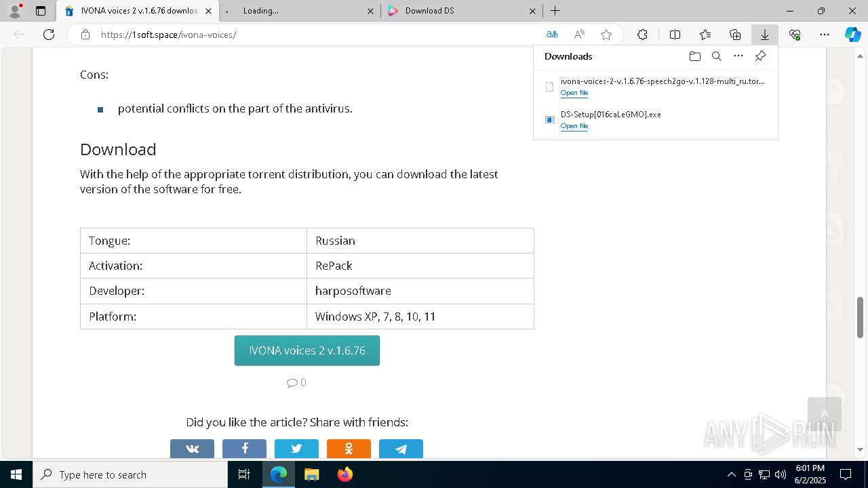Screen dimensions: 868x488
Task: Click the page vertical scrollbar thumb
Action: [x=861, y=317]
